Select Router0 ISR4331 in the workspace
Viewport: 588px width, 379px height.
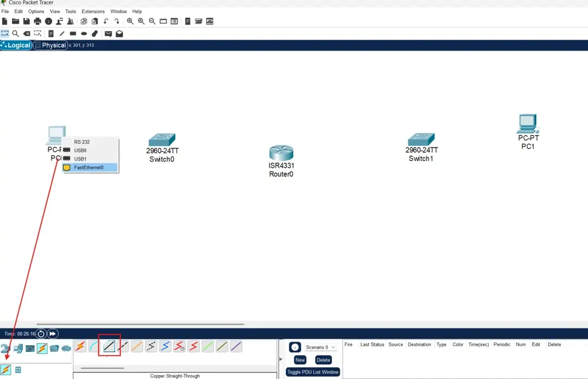pyautogui.click(x=281, y=153)
